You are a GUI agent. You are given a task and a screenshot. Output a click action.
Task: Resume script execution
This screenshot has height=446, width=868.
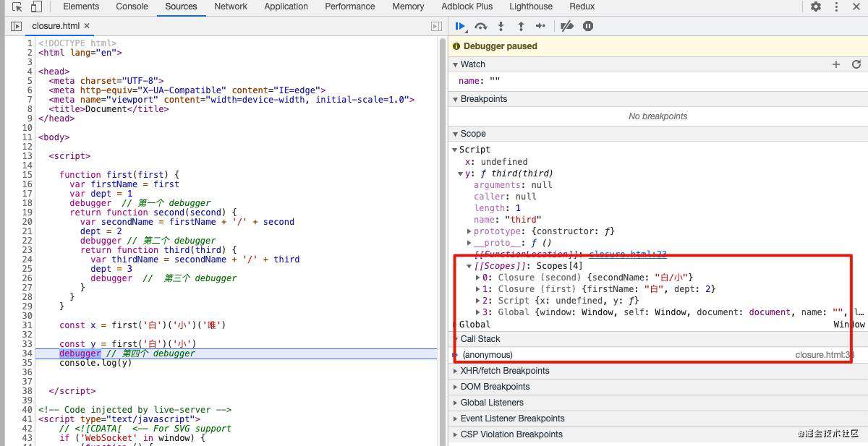(x=460, y=26)
